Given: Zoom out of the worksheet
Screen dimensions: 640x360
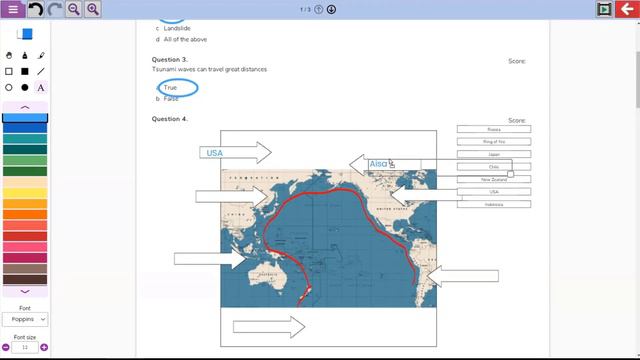Looking at the screenshot, I should coord(73,9).
